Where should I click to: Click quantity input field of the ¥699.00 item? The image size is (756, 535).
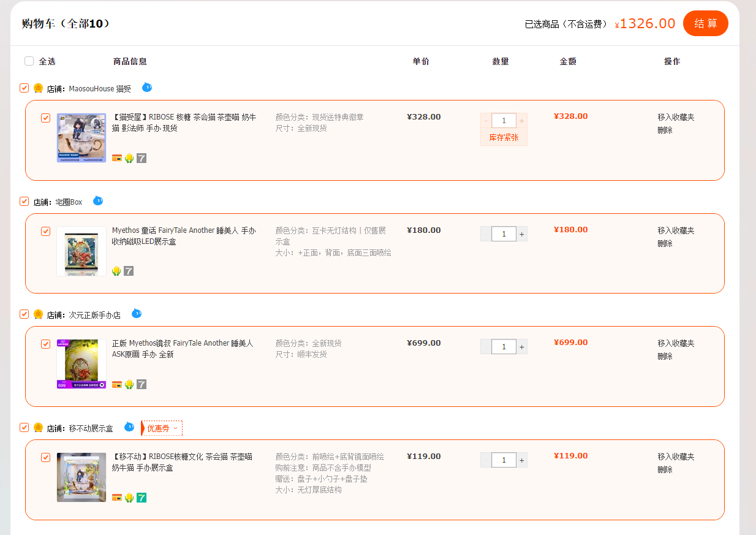[504, 347]
